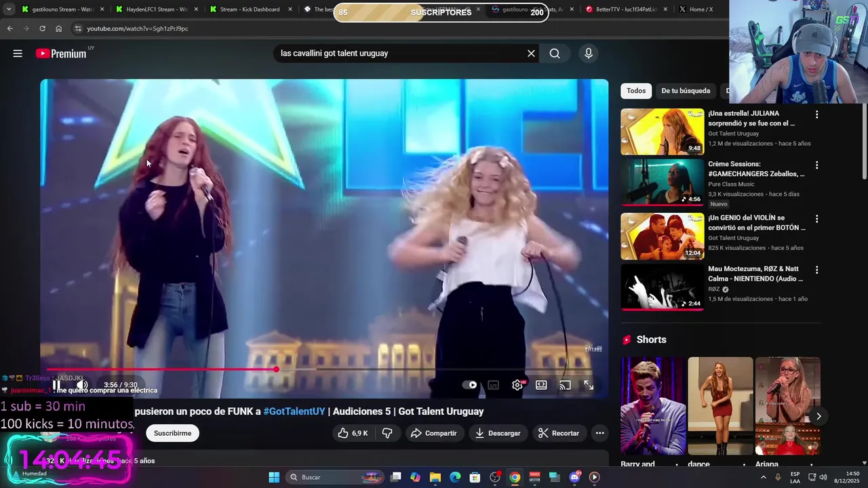
Task: Pause the video playback
Action: tap(57, 385)
